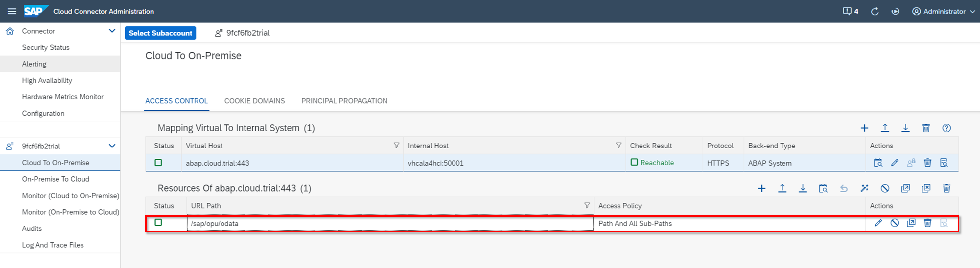This screenshot has width=980, height=268.
Task: Open help for system mappings
Action: tap(946, 128)
